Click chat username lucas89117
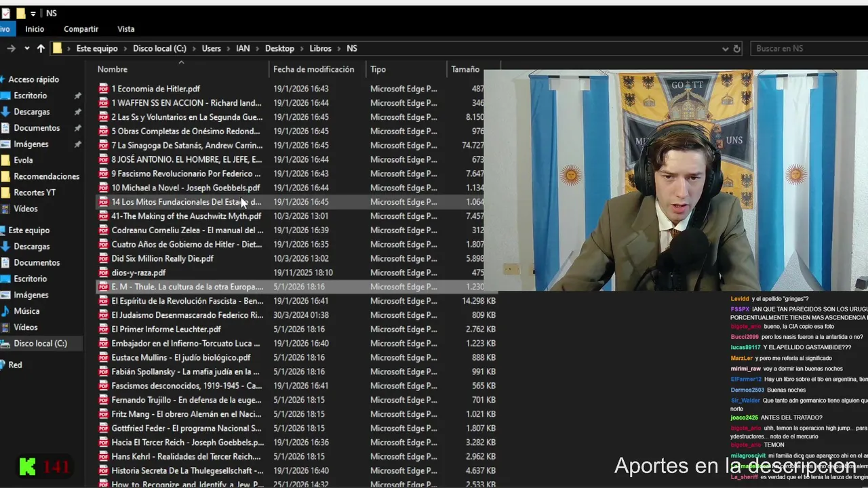868x488 pixels. pos(745,347)
